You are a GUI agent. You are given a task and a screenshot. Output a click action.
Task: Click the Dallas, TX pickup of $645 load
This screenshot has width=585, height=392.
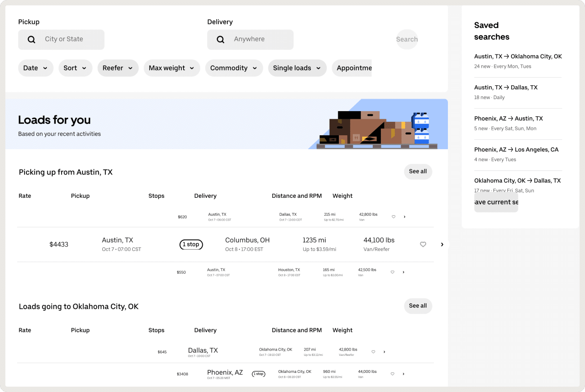tap(203, 350)
